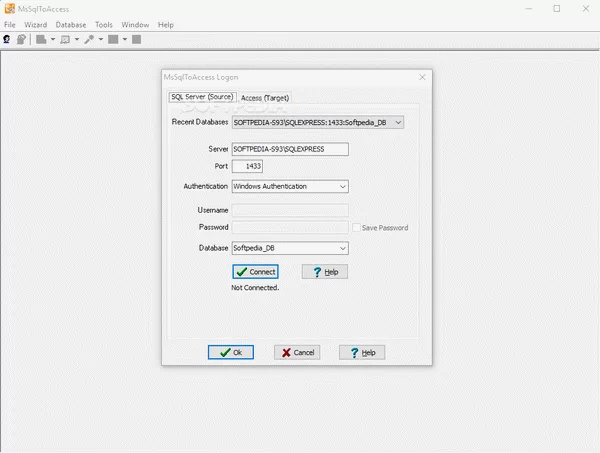This screenshot has height=453, width=600.
Task: Open the Database menu
Action: 71,25
